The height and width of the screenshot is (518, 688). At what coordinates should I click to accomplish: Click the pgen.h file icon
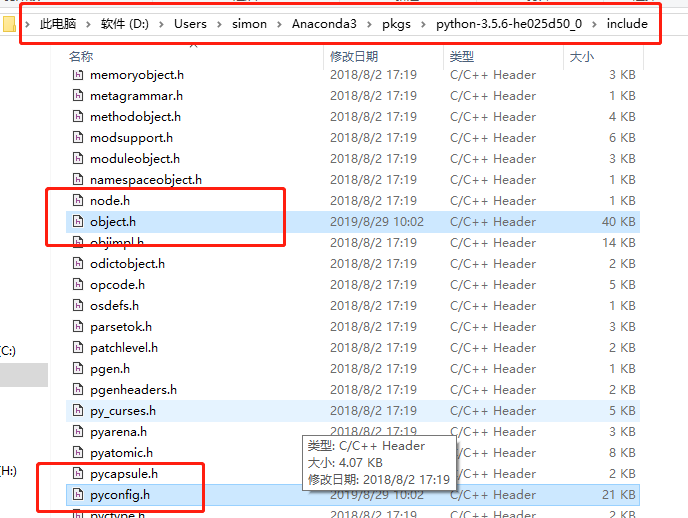78,369
